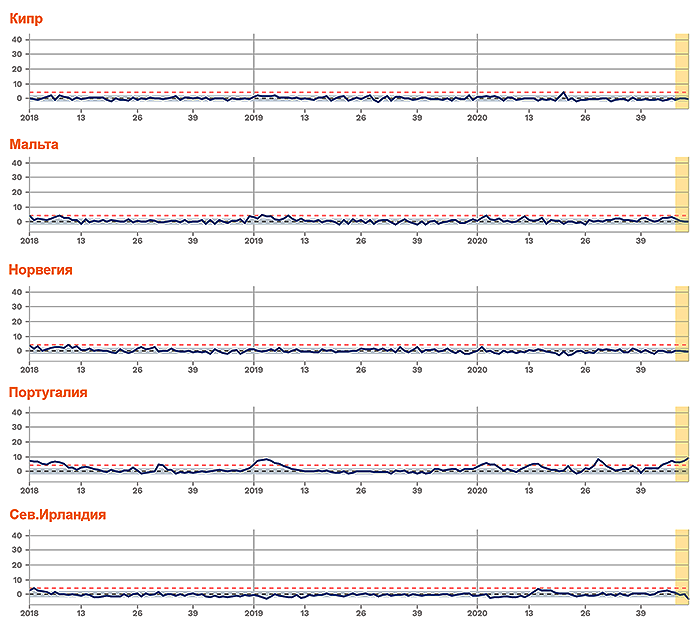Click the Норвегия chart title

[41, 270]
